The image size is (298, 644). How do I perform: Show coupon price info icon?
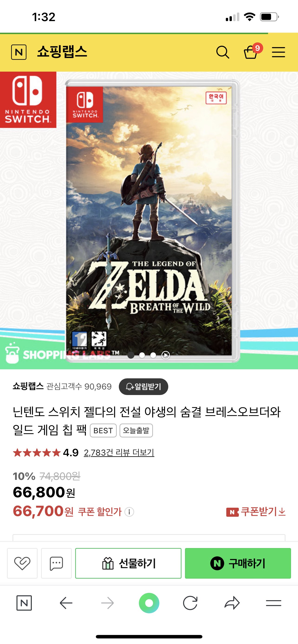click(129, 512)
